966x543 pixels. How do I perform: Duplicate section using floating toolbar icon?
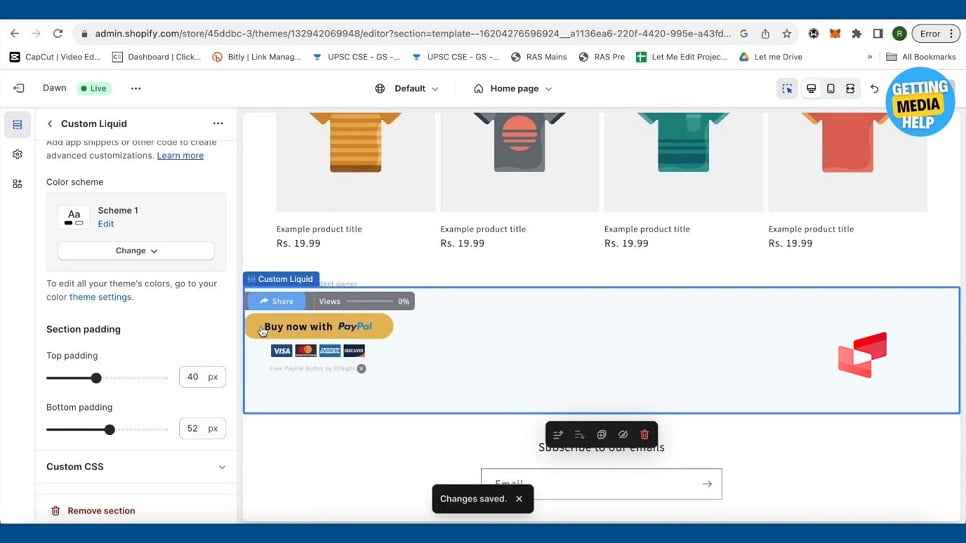click(601, 435)
